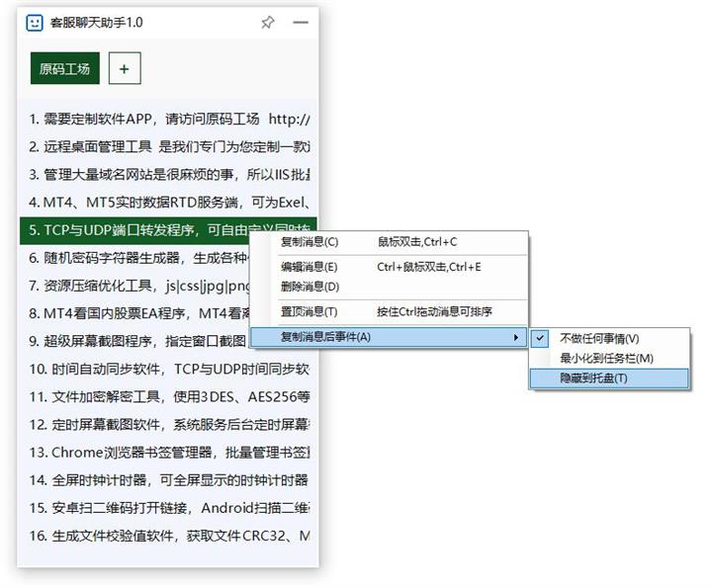Select message 16 生成文件校验值软件
This screenshot has height=588, width=712.
pos(168,536)
